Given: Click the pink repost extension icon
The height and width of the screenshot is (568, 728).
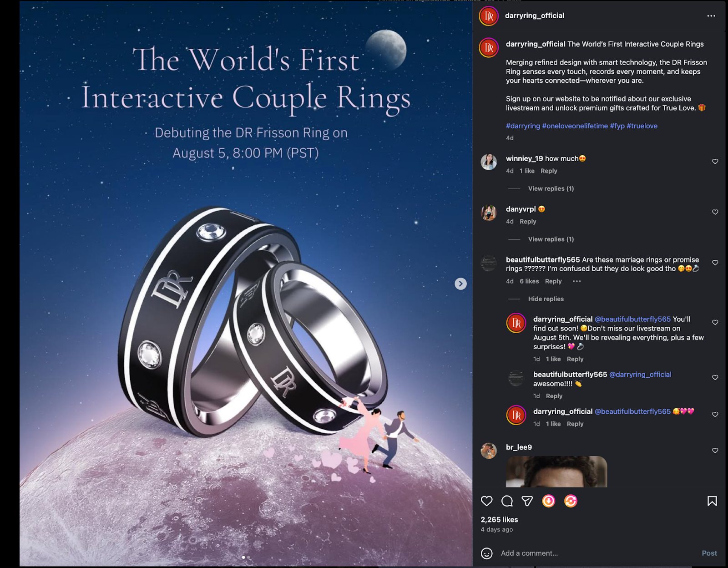Looking at the screenshot, I should pyautogui.click(x=571, y=501).
